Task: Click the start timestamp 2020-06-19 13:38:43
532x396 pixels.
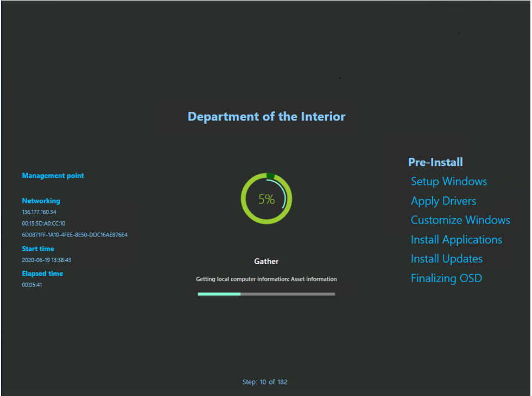Action: pos(47,260)
